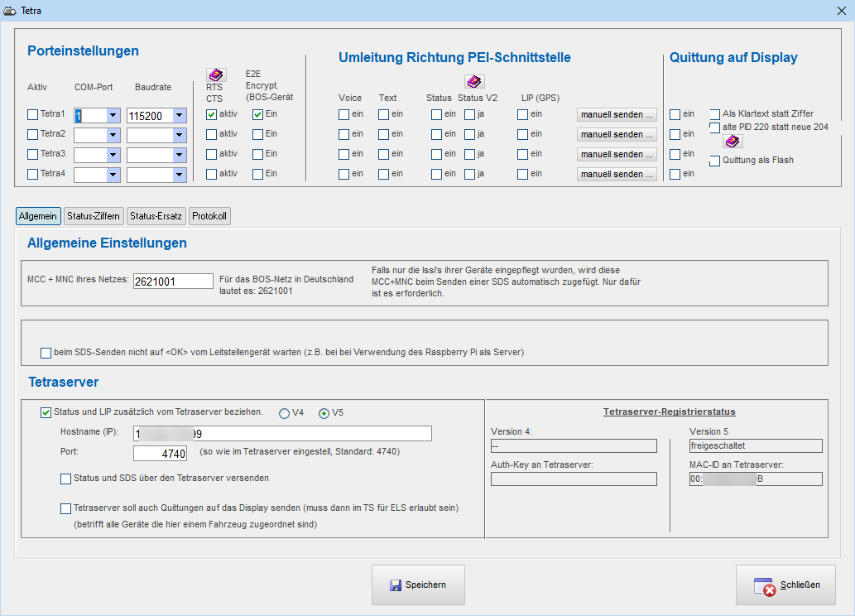855x616 pixels.
Task: Uncheck E2E Encrypt. Ein for Tetra1
Action: (258, 114)
